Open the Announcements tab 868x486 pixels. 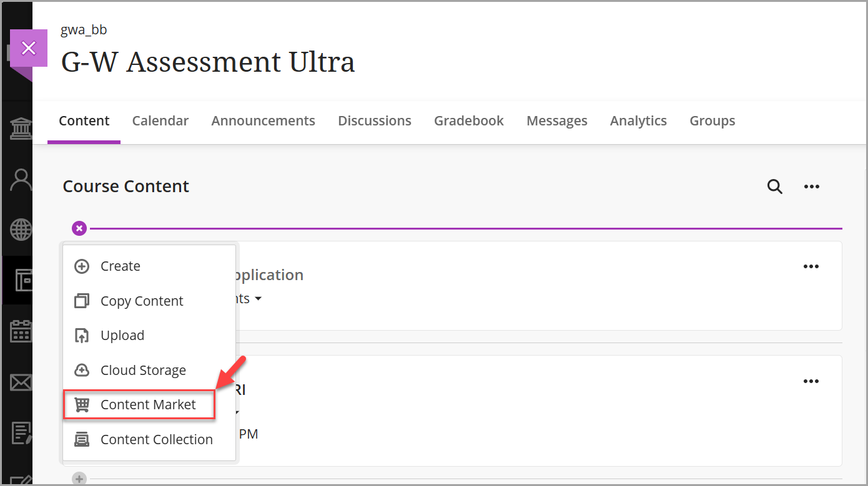[264, 121]
